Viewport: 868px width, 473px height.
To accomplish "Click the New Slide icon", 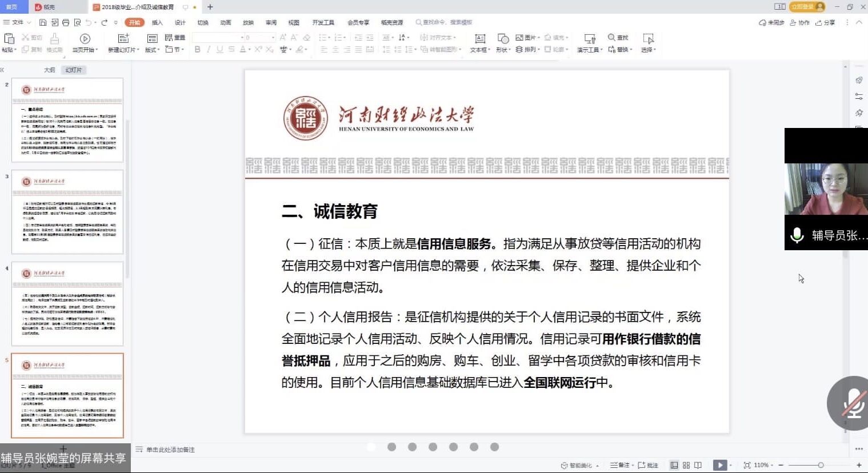I will [x=123, y=38].
